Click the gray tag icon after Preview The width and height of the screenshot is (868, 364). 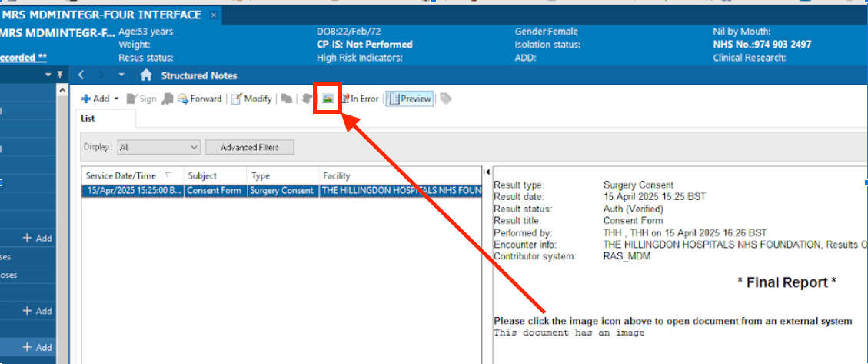[x=446, y=99]
